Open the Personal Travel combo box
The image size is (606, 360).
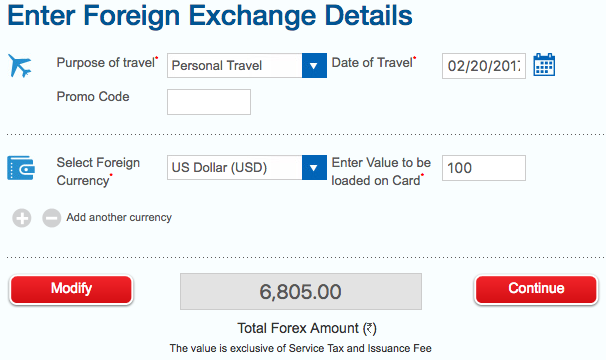pos(247,66)
